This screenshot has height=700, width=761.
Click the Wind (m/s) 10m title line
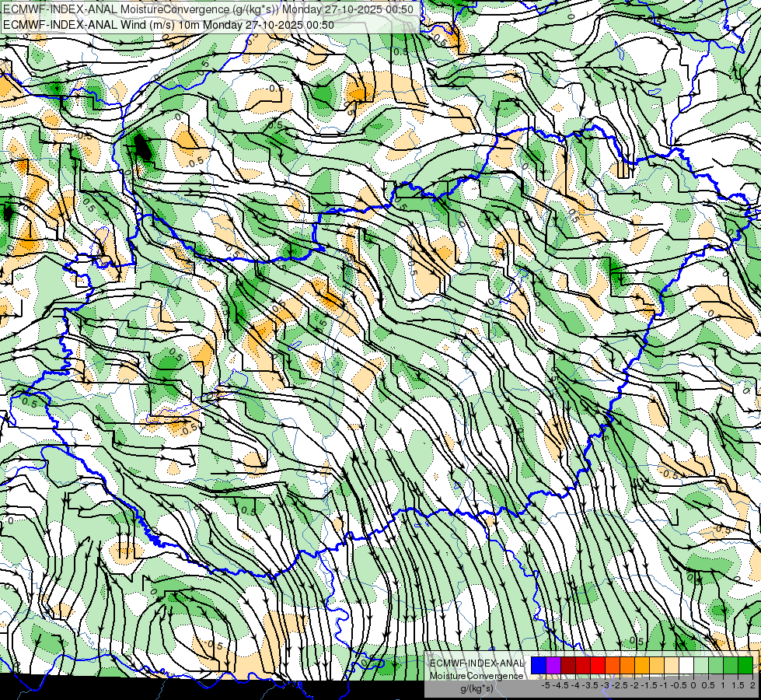(x=169, y=25)
